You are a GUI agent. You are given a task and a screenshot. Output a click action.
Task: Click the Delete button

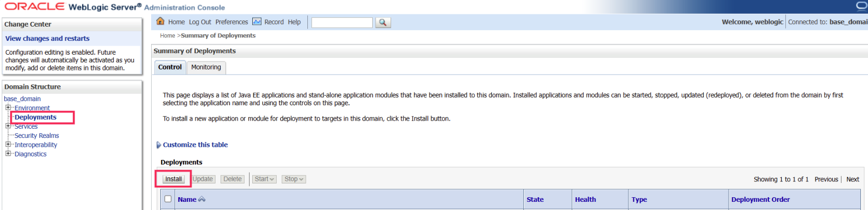pos(232,179)
